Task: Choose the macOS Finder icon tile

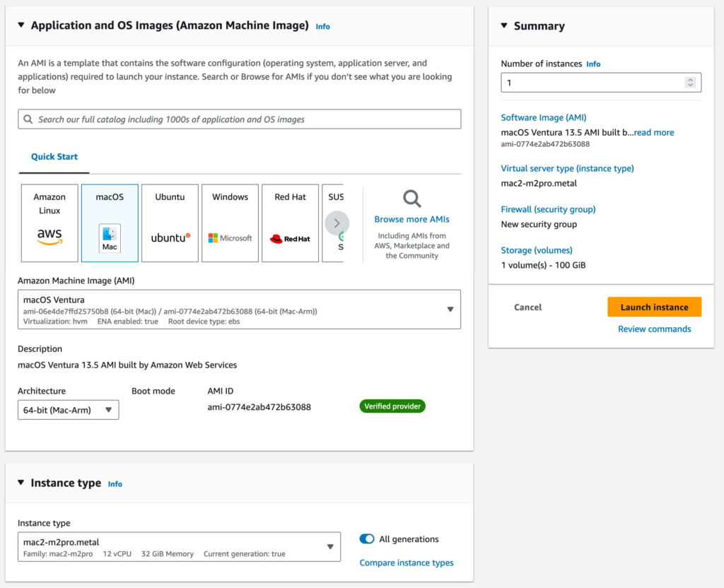Action: pos(110,223)
